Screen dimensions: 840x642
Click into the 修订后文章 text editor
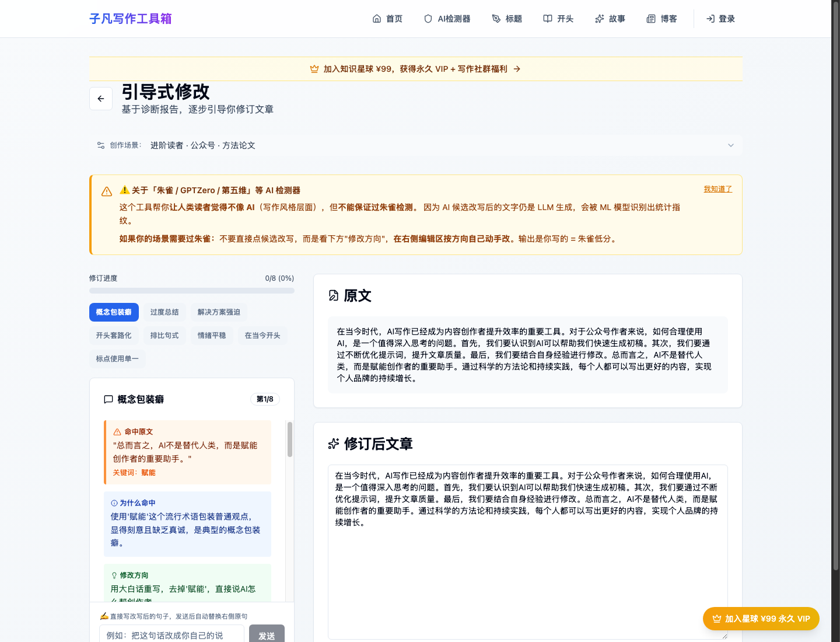tap(528, 552)
